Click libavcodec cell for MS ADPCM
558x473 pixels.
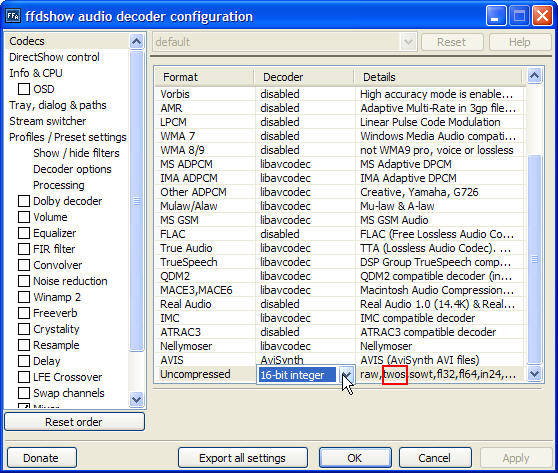click(305, 164)
